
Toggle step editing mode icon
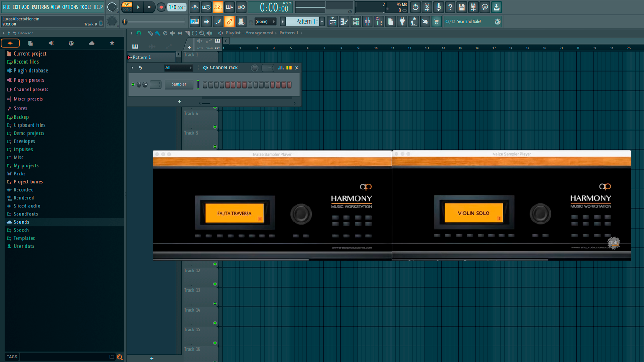click(x=218, y=21)
